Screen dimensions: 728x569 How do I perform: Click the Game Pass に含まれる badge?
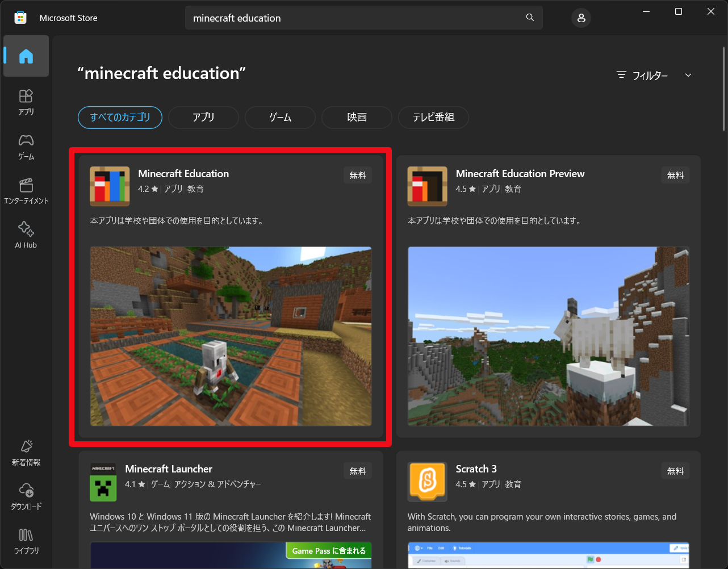pos(329,551)
